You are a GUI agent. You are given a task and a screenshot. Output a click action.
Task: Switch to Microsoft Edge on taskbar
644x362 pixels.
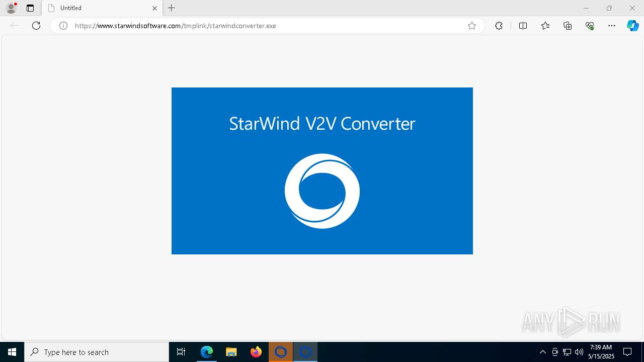[207, 352]
